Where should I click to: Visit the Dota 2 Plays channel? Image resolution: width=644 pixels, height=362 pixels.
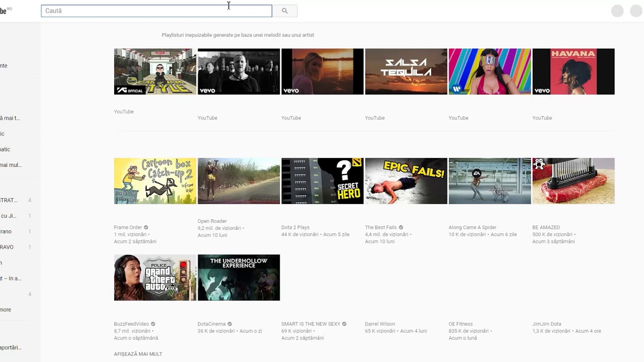coord(295,227)
